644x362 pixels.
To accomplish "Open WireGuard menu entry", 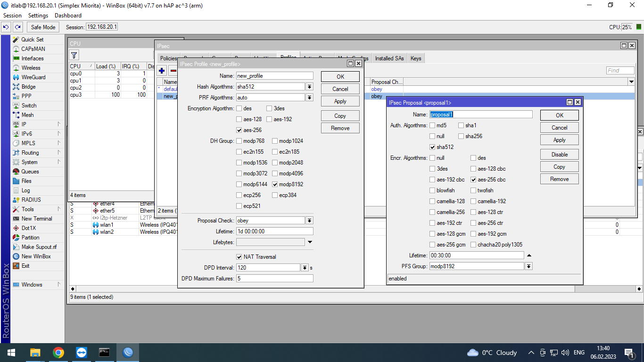I will point(33,77).
